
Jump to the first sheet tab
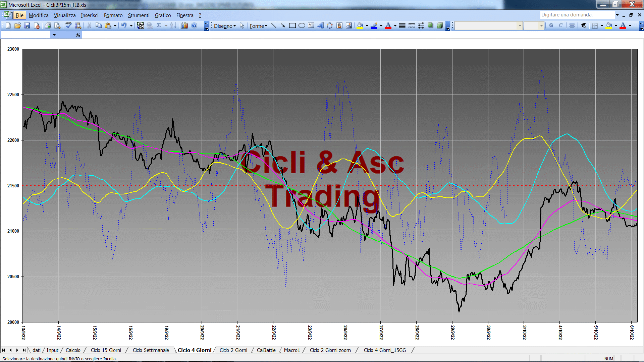pos(4,350)
